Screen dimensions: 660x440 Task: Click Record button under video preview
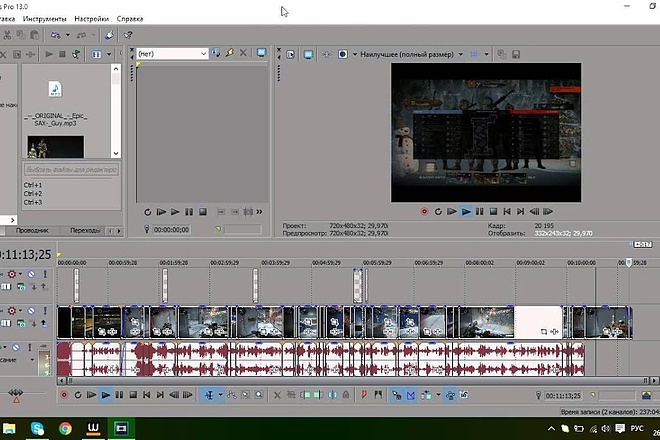[x=424, y=211]
